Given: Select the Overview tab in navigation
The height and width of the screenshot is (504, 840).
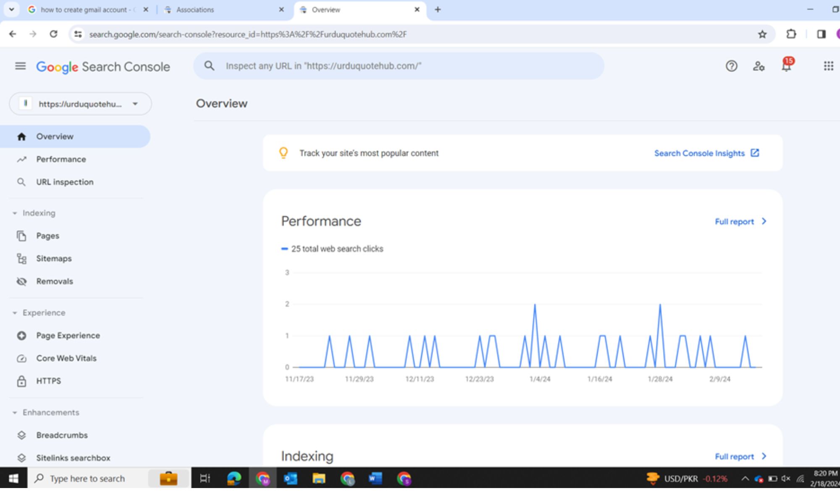Looking at the screenshot, I should (x=54, y=136).
